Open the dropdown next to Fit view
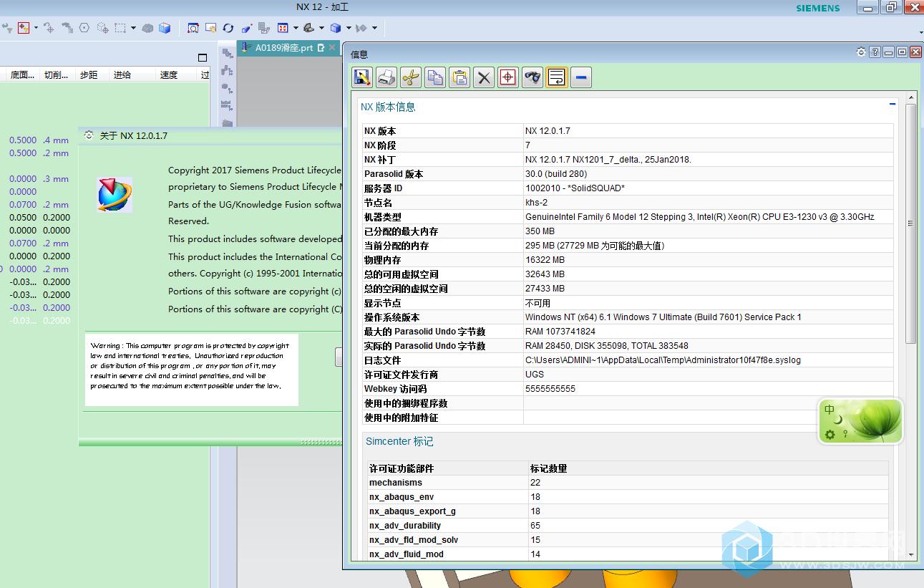Screen dimensions: 924x588 [x=296, y=28]
